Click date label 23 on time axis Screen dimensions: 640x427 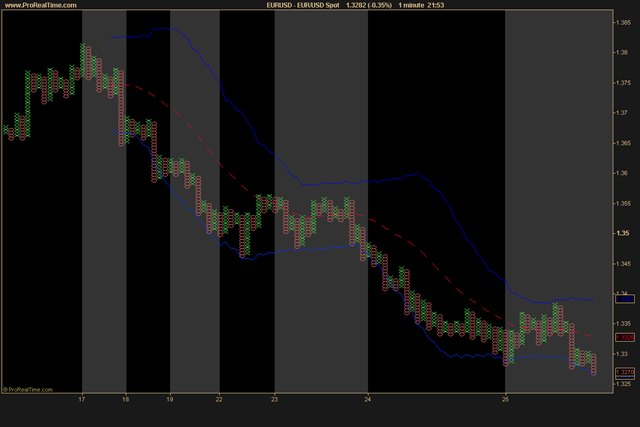tap(274, 399)
